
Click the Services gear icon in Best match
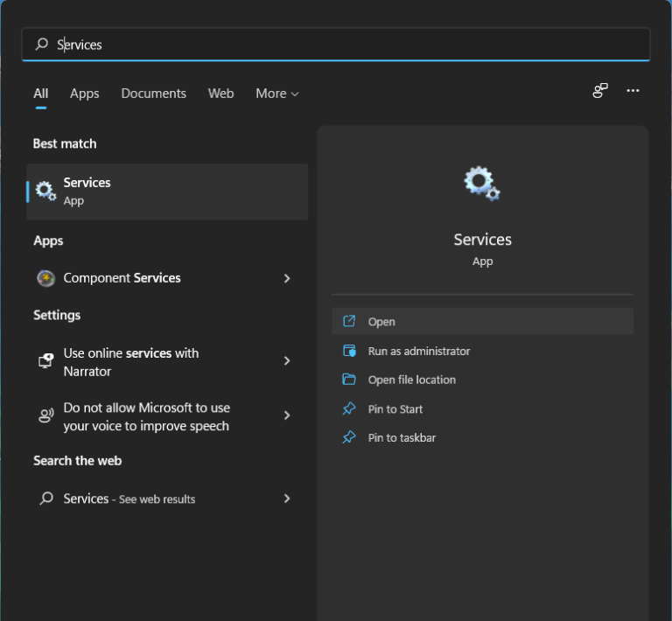pos(45,192)
